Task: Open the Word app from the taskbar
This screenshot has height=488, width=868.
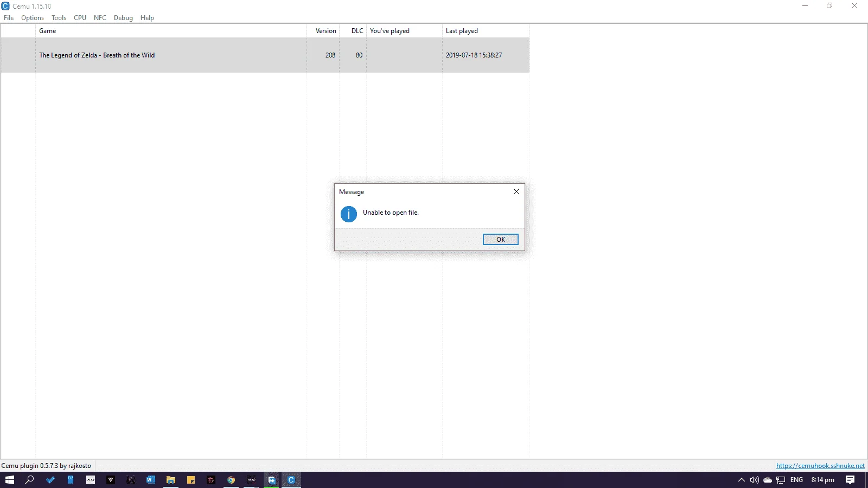Action: pos(151,480)
